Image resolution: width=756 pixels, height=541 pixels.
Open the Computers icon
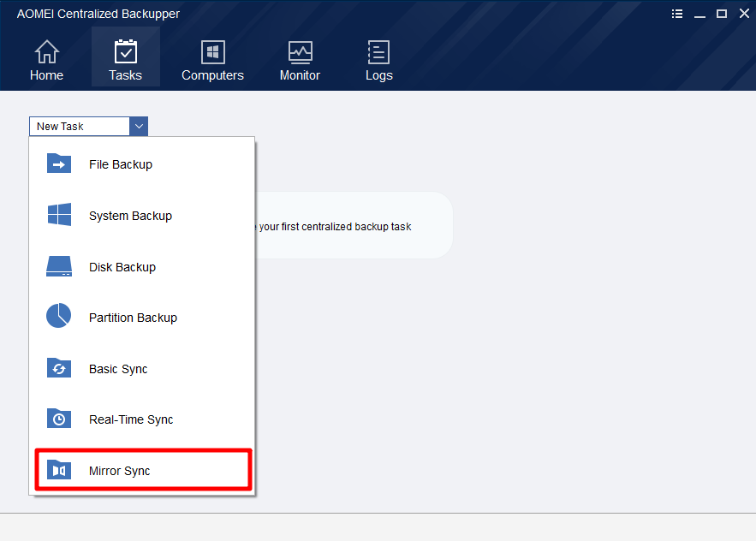(212, 51)
